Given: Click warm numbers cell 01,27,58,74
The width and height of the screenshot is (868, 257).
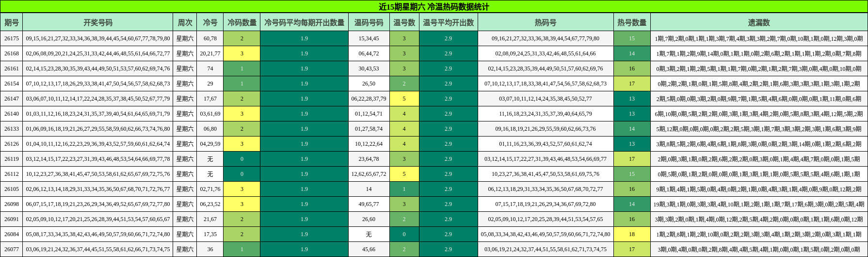Looking at the screenshot, I should pos(369,129).
